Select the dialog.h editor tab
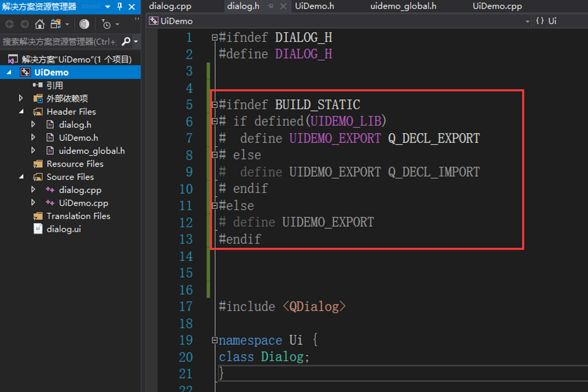Image resolution: width=588 pixels, height=392 pixels. coord(243,6)
